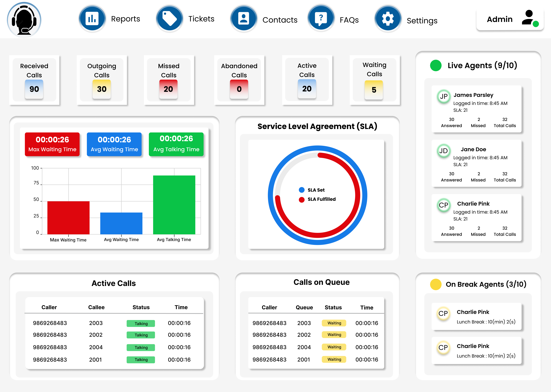Screen dimensions: 551x392
Task: Open Jane Doe agent card
Action: pyautogui.click(x=476, y=163)
